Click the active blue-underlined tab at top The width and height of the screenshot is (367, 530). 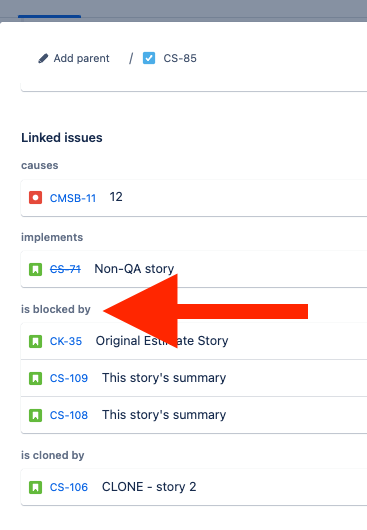click(x=49, y=16)
